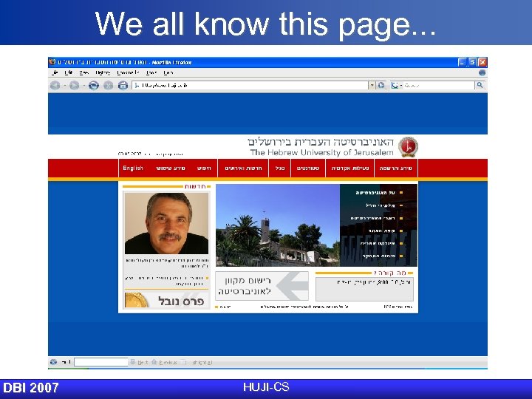Screen dimensions: 532x399
Task: Open the File menu
Action: click(55, 72)
